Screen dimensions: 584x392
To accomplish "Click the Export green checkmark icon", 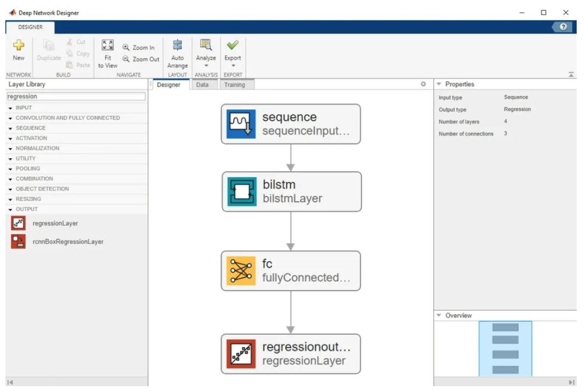I will [233, 45].
